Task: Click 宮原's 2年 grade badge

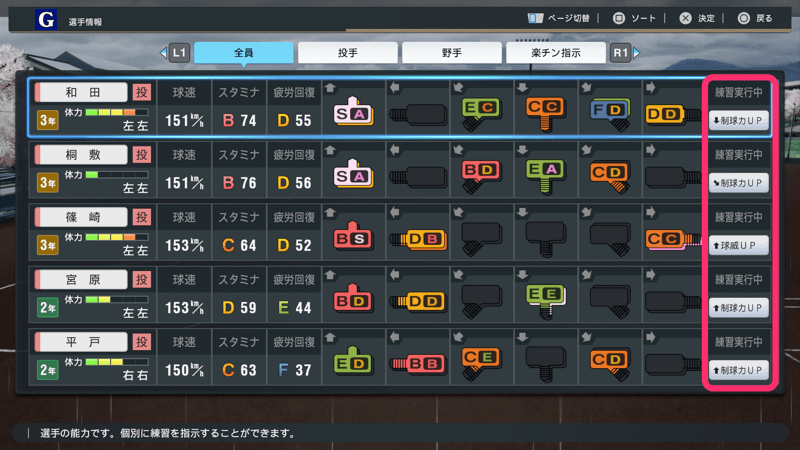Action: tap(47, 308)
